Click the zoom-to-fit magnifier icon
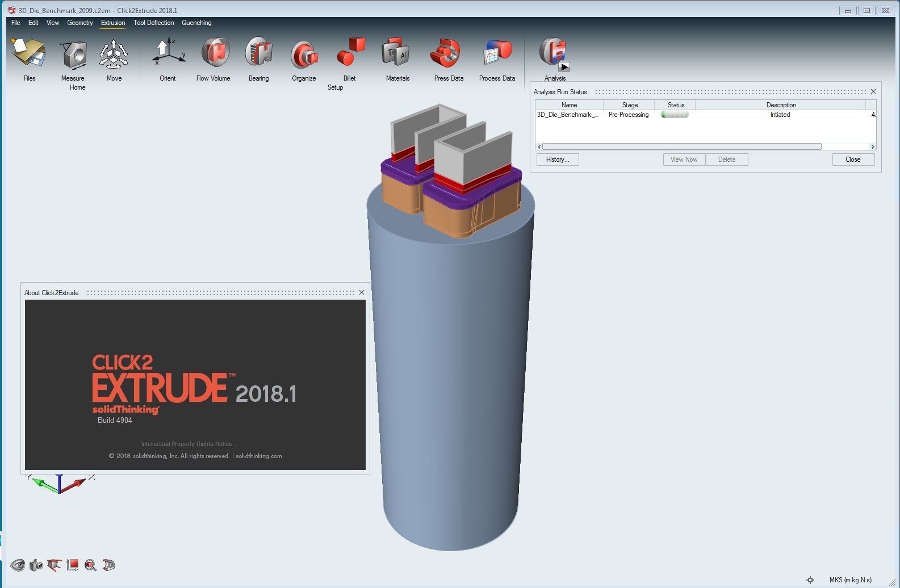Viewport: 900px width, 588px height. click(90, 565)
